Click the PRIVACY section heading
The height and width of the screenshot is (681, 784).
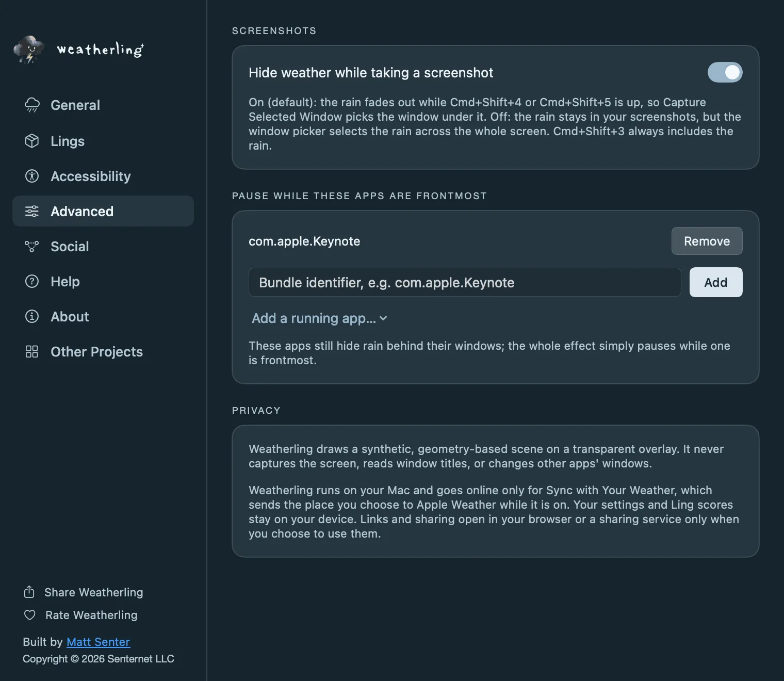(x=256, y=410)
